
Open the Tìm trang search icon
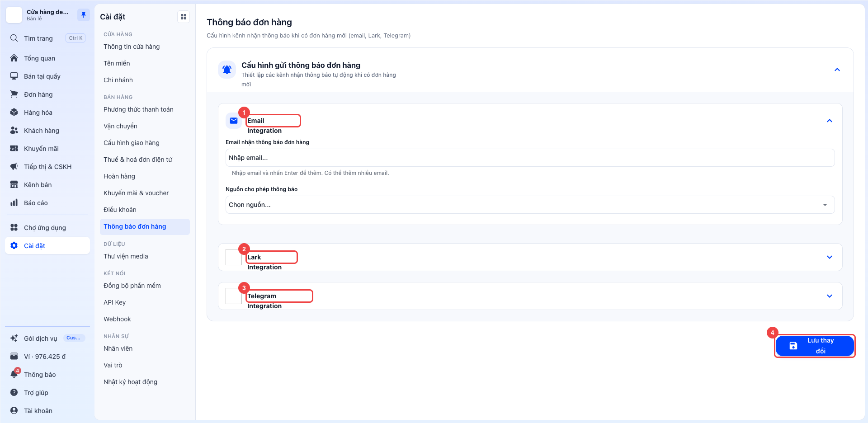point(14,38)
